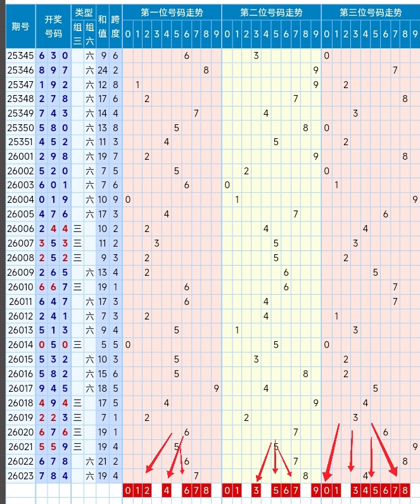Click red 9 box below second-position trend
Viewport: 420px width, 504px height.
[x=315, y=490]
